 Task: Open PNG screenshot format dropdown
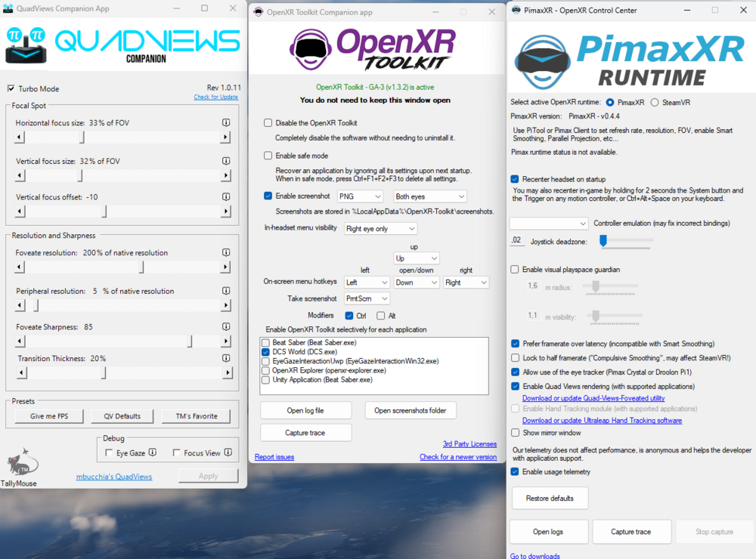pos(360,196)
